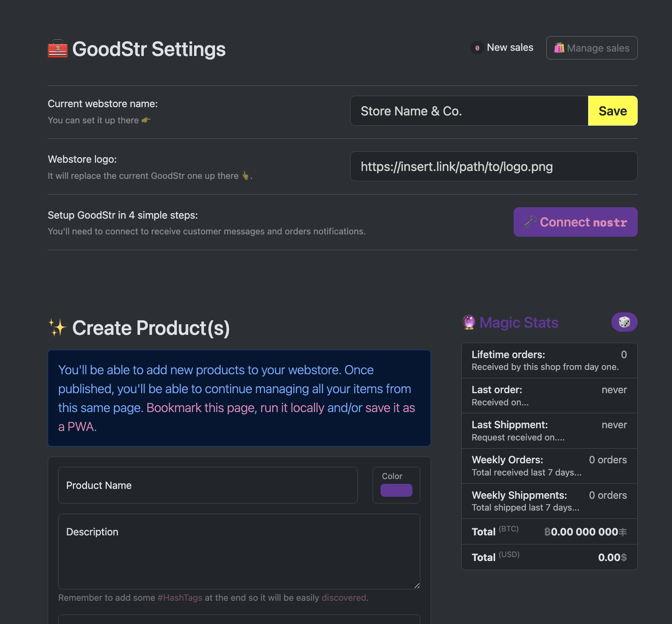Viewport: 672px width, 624px height.
Task: Open the product Color picker swatch
Action: pos(396,490)
